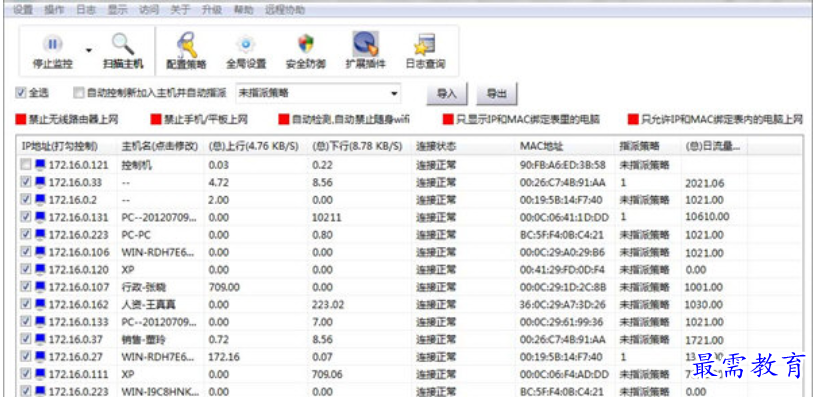Toggle the 全选 checkbox
814x397 pixels.
20,93
